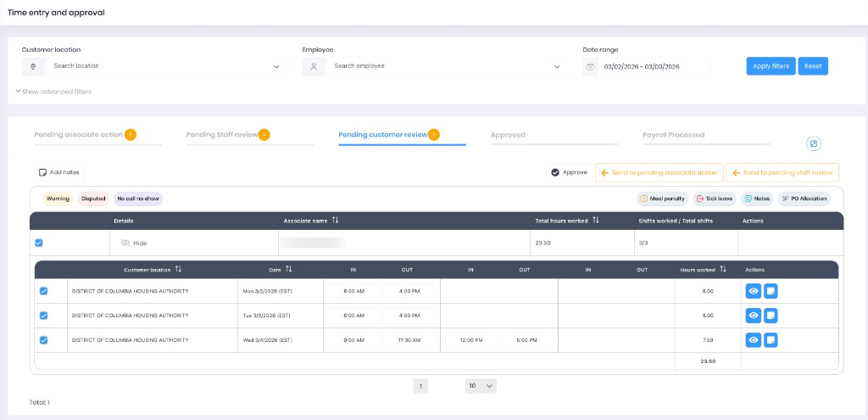Image resolution: width=868 pixels, height=420 pixels.
Task: Click the Reset button
Action: click(x=813, y=66)
